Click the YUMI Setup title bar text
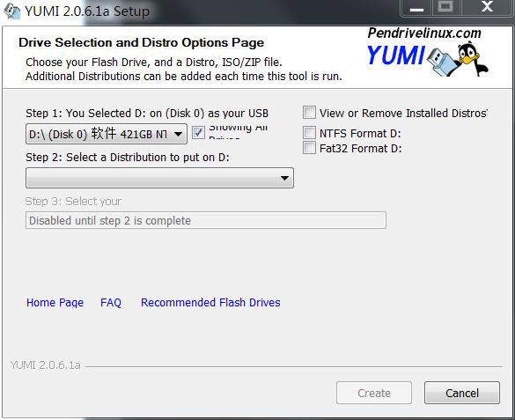Viewport: 515px width, 420px height. pyautogui.click(x=87, y=11)
